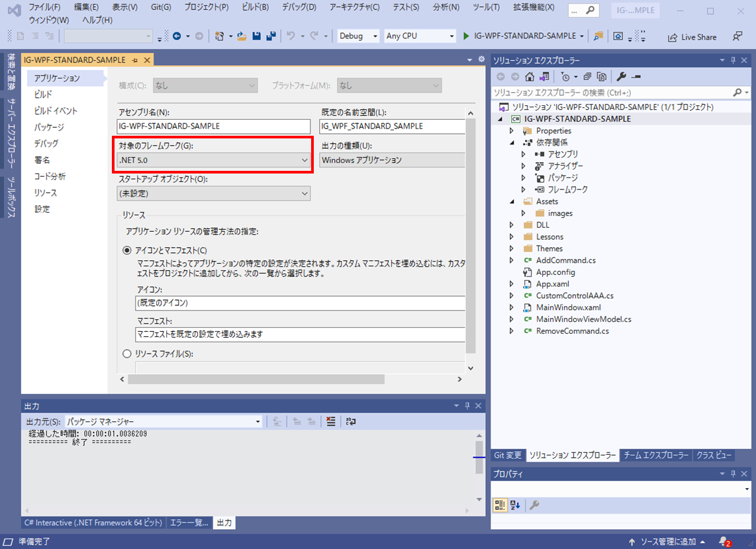
Task: Open the File (ファイル) menu
Action: coord(44,7)
